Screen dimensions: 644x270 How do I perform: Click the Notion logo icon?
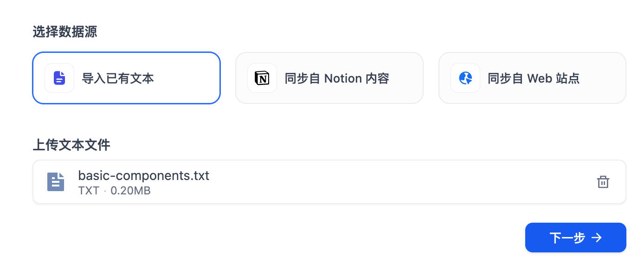pyautogui.click(x=262, y=78)
